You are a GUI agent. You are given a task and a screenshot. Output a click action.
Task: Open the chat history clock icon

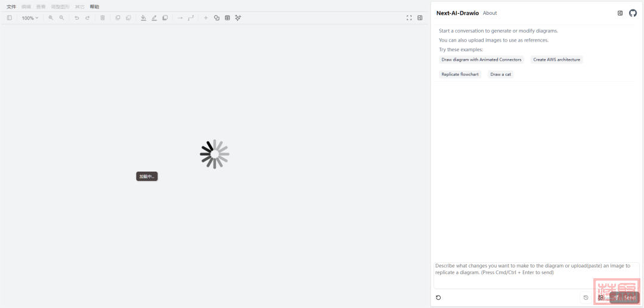tap(586, 297)
